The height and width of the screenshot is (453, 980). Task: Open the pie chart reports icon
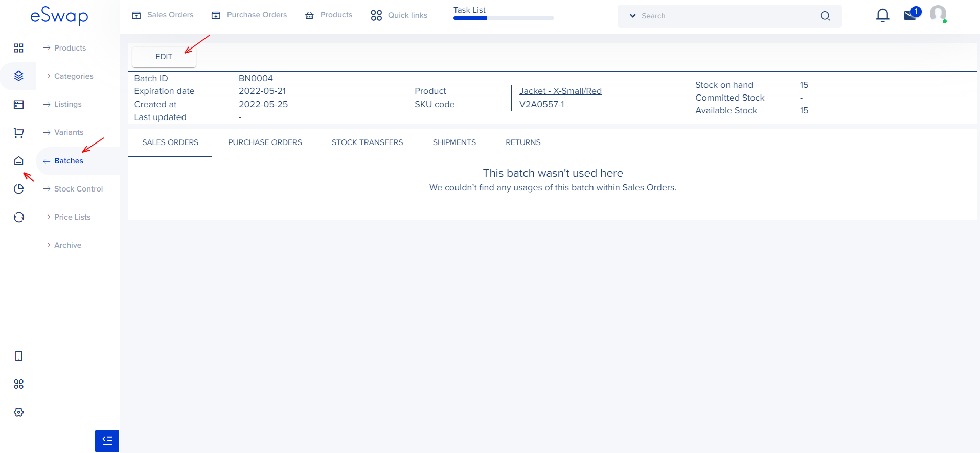[x=19, y=189]
